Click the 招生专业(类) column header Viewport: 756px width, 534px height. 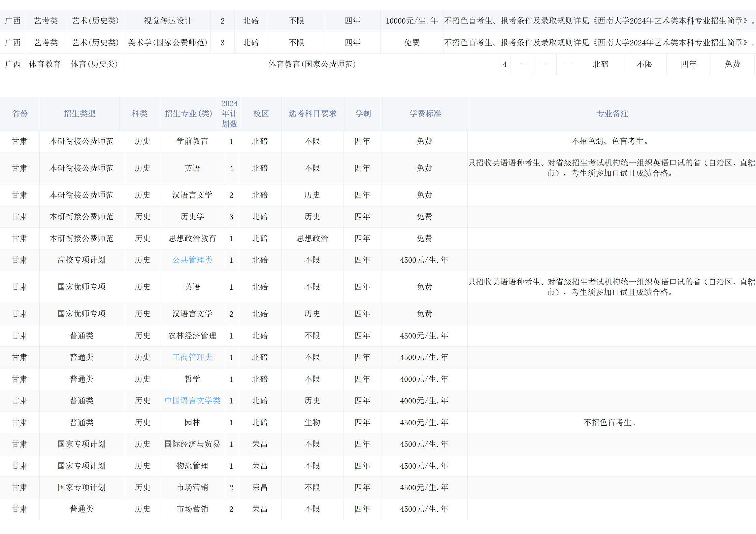pyautogui.click(x=188, y=114)
